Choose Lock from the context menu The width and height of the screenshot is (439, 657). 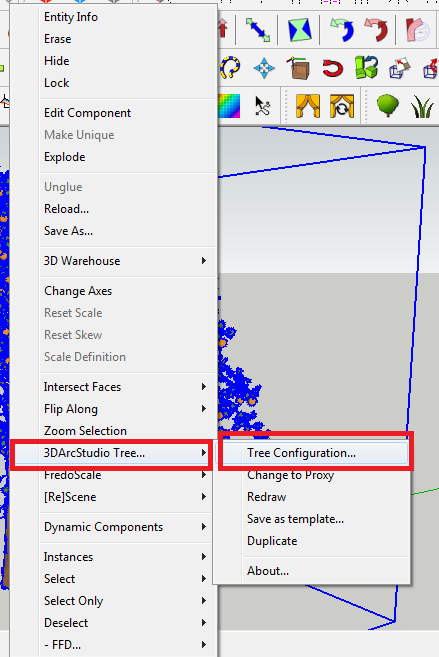click(x=127, y=83)
